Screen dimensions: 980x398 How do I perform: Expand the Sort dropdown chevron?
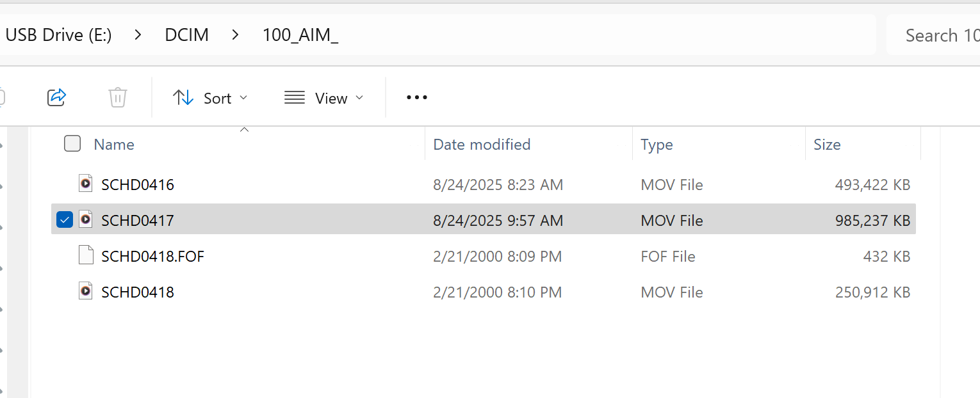pos(243,98)
